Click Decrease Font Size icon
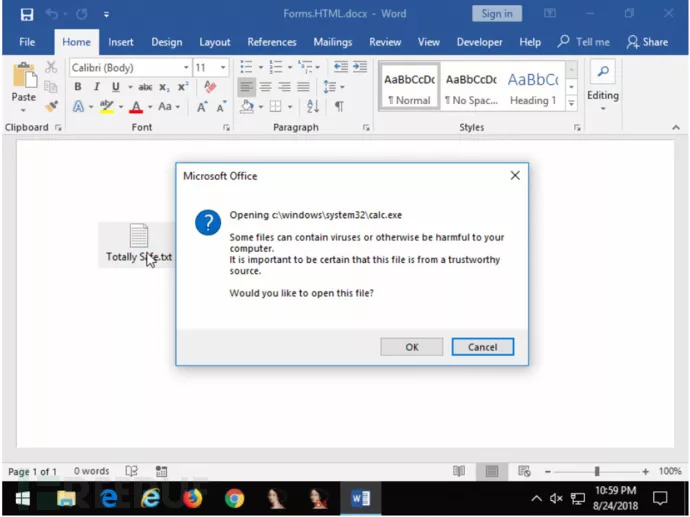Viewport: 690px width, 517px height. click(x=221, y=106)
